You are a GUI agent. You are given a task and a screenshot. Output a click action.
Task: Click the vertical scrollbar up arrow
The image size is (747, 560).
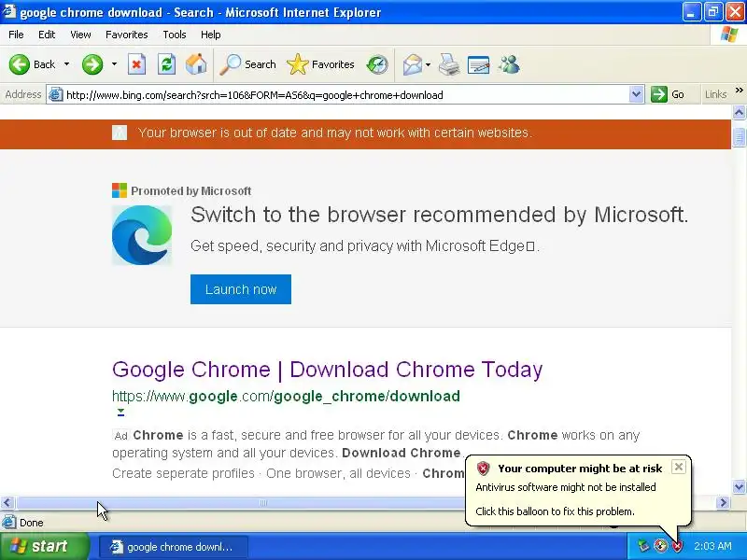point(739,113)
